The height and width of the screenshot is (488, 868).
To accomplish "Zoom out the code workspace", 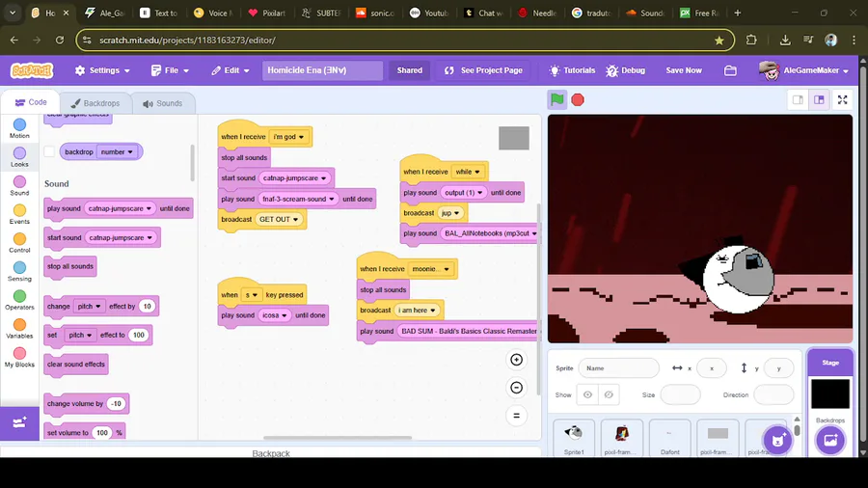I will [516, 388].
